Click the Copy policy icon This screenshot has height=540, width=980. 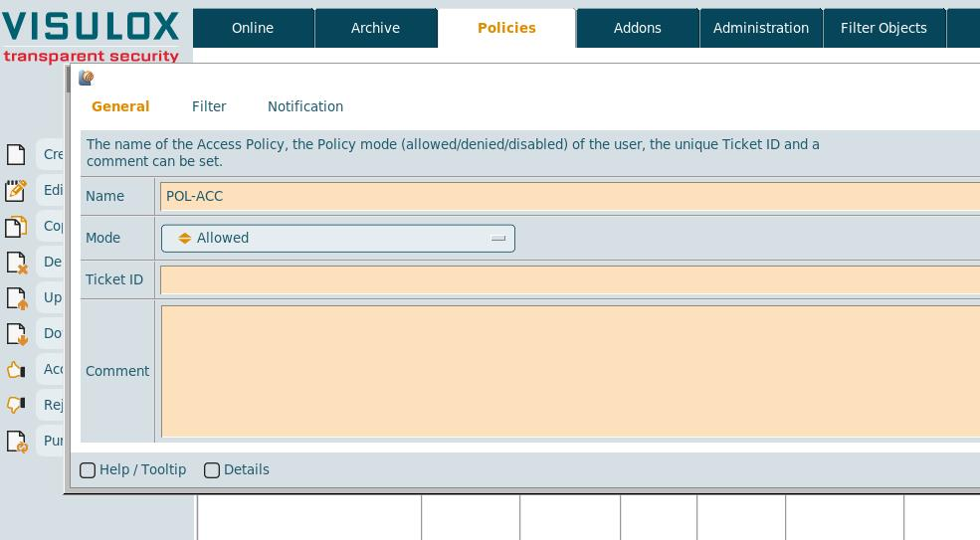(16, 226)
